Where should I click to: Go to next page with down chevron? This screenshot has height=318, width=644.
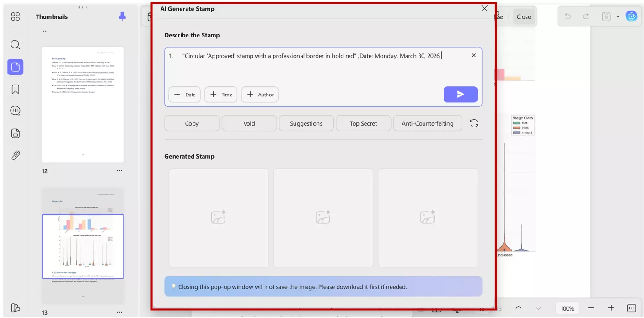click(538, 308)
